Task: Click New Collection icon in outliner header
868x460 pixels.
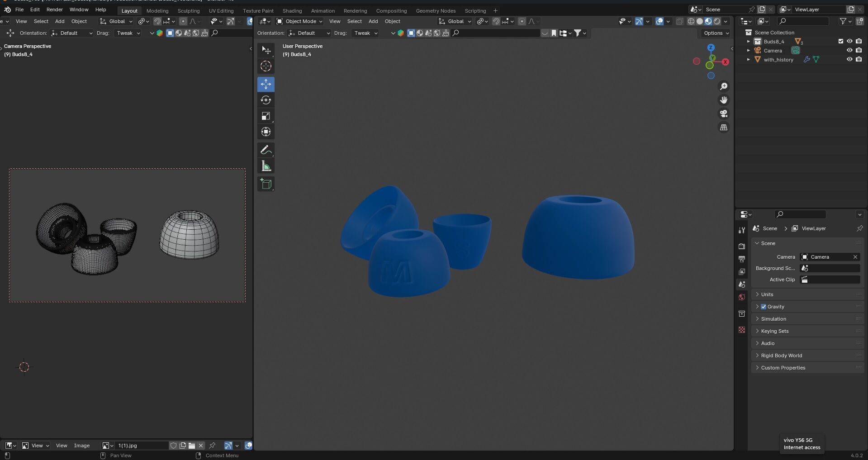Action: (859, 21)
